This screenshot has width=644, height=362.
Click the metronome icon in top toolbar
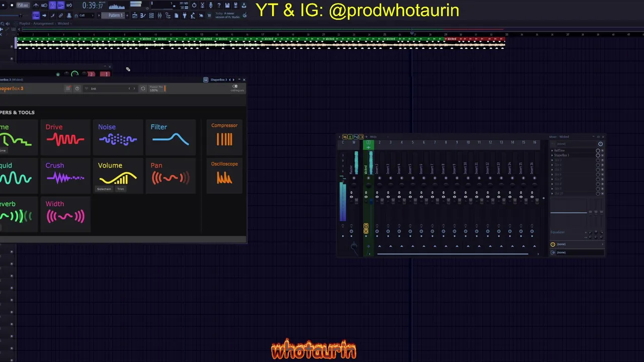36,5
